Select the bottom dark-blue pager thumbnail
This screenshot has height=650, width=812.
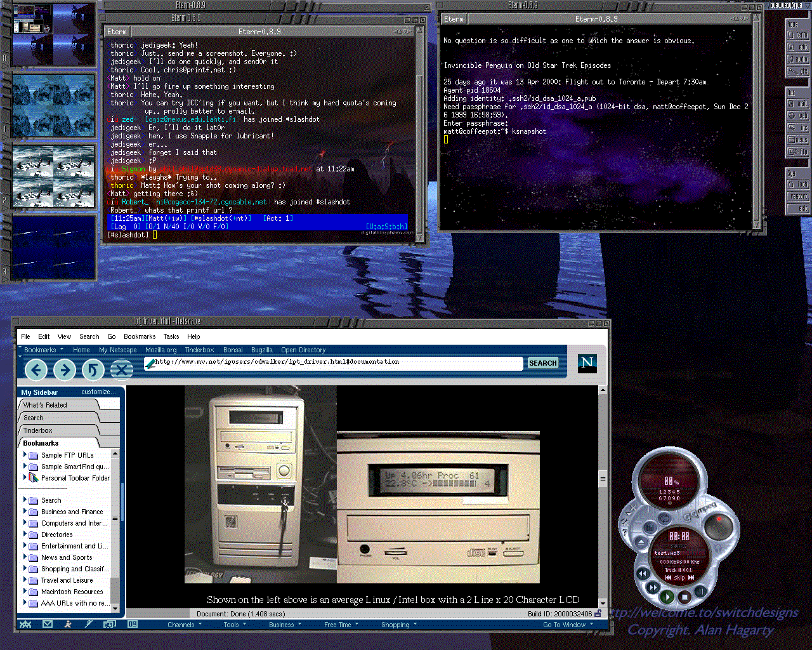coord(53,249)
